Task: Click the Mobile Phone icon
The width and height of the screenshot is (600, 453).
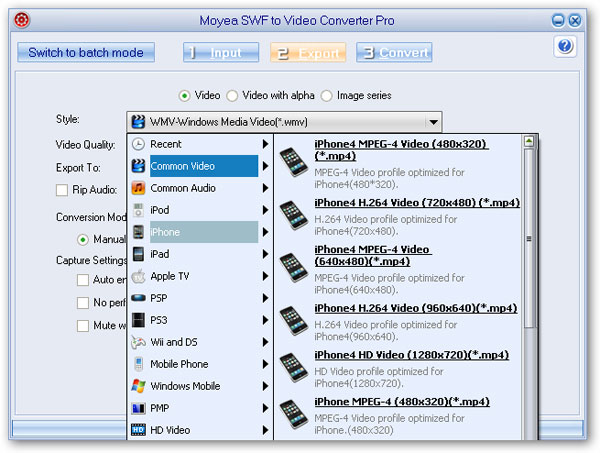Action: [138, 364]
